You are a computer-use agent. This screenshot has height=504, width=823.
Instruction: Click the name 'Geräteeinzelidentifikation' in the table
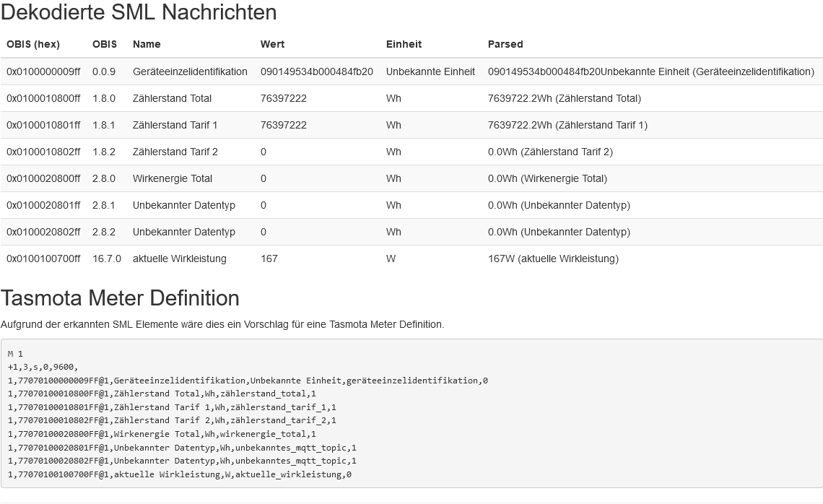(190, 71)
